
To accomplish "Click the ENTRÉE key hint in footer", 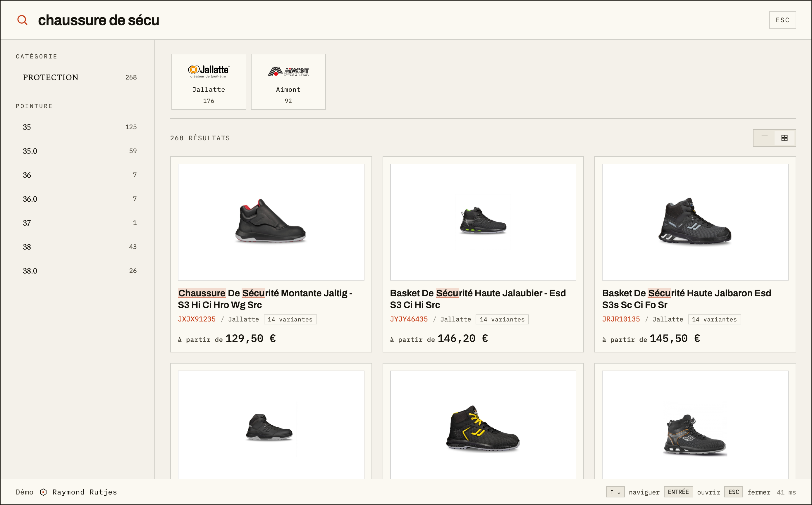I will point(678,492).
